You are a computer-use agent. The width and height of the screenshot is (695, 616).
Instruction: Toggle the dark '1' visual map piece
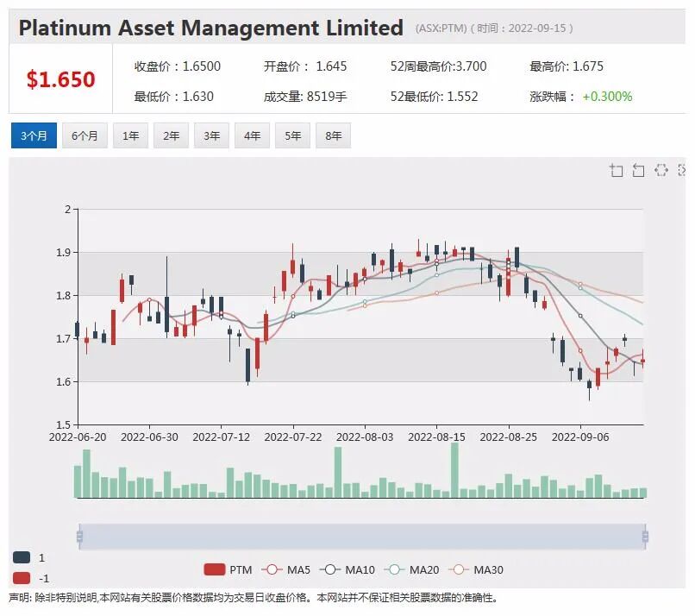(28, 557)
